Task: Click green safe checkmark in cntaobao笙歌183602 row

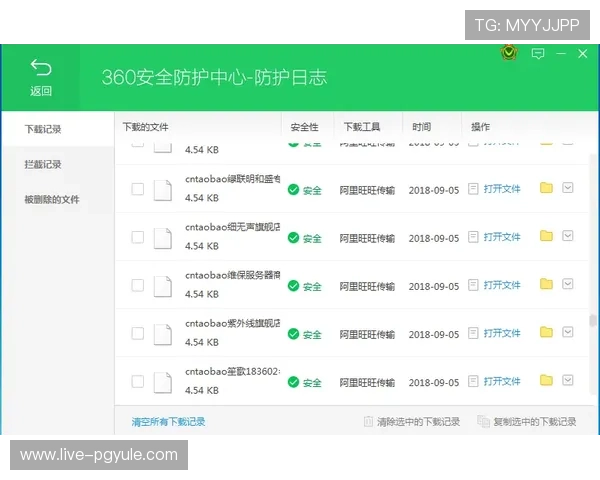Action: pyautogui.click(x=293, y=382)
